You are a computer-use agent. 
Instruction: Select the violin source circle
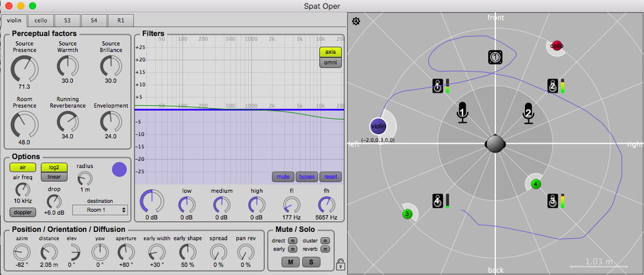[x=378, y=127]
